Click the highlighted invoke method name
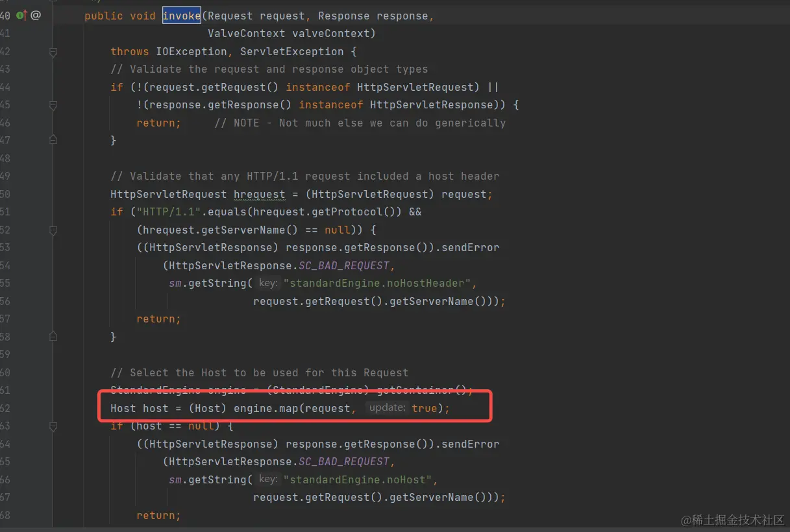The image size is (790, 532). 182,16
